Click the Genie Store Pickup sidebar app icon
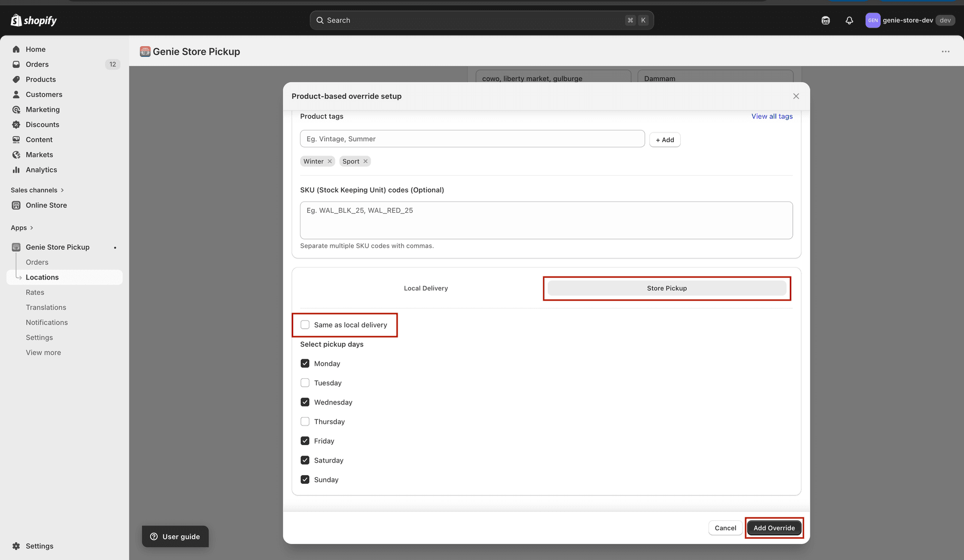The height and width of the screenshot is (560, 964). (16, 247)
